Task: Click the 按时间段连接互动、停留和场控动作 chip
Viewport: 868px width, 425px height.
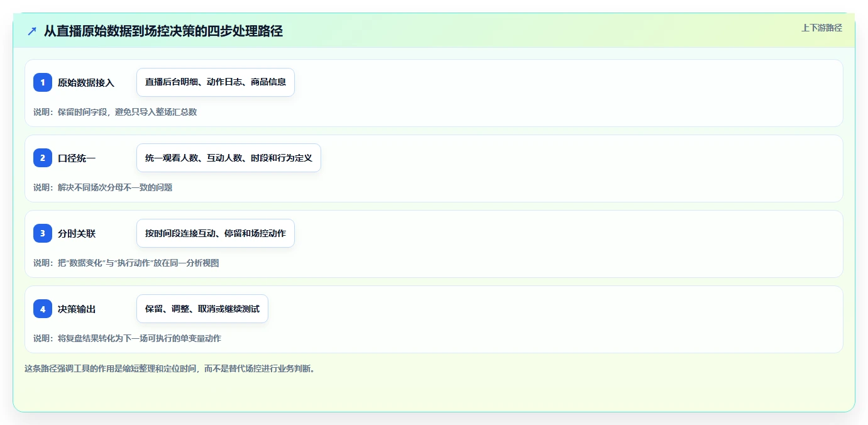Action: pyautogui.click(x=216, y=233)
